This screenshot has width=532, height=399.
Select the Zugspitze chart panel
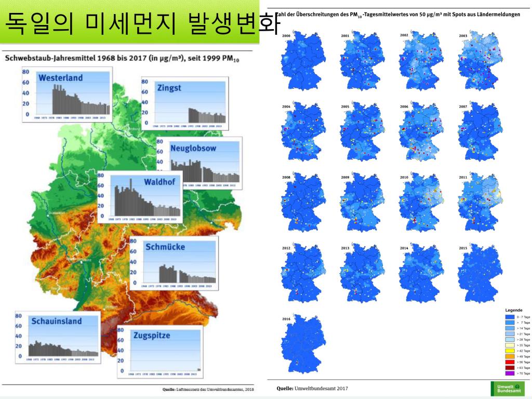pos(159,351)
